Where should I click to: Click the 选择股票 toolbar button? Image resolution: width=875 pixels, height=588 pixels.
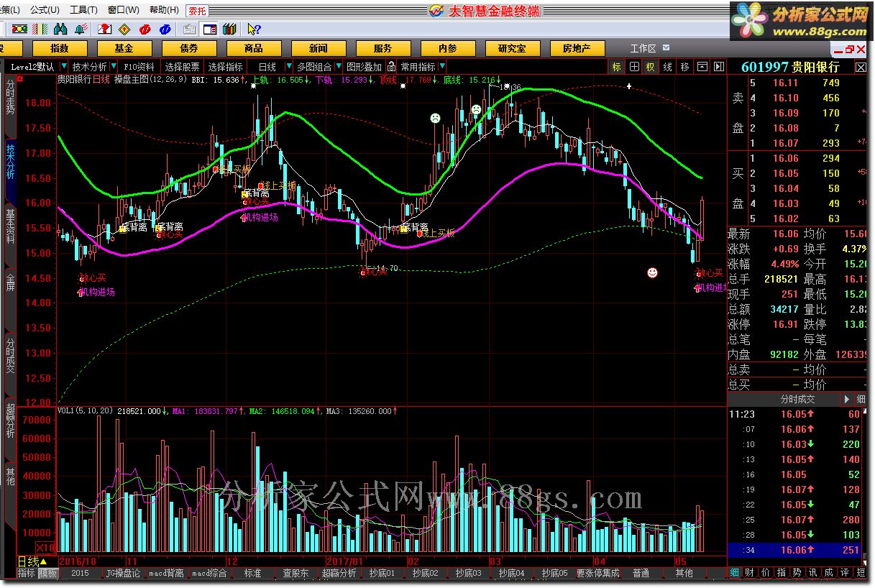pos(183,67)
